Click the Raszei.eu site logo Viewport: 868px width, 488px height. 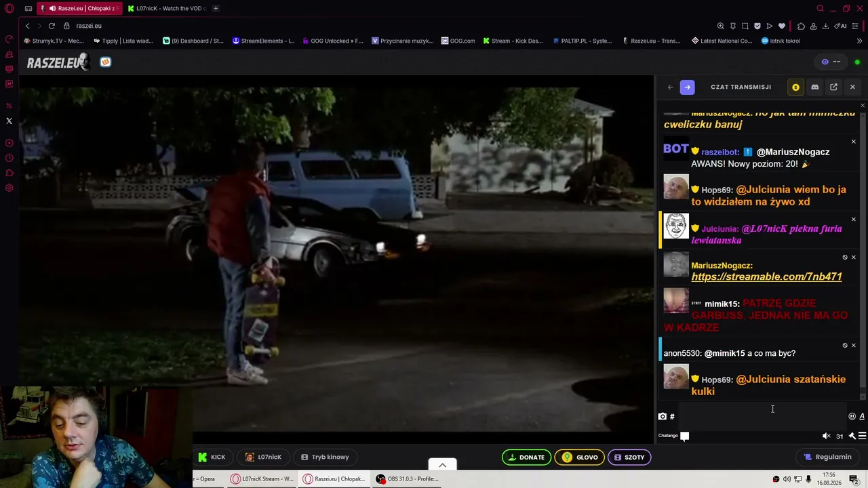click(x=58, y=62)
